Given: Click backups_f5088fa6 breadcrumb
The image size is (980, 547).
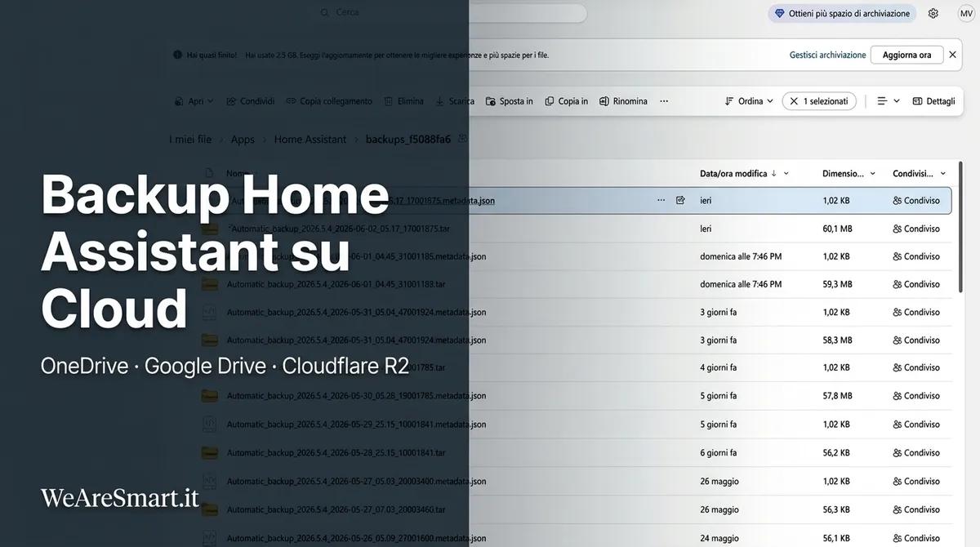Looking at the screenshot, I should click(x=408, y=140).
